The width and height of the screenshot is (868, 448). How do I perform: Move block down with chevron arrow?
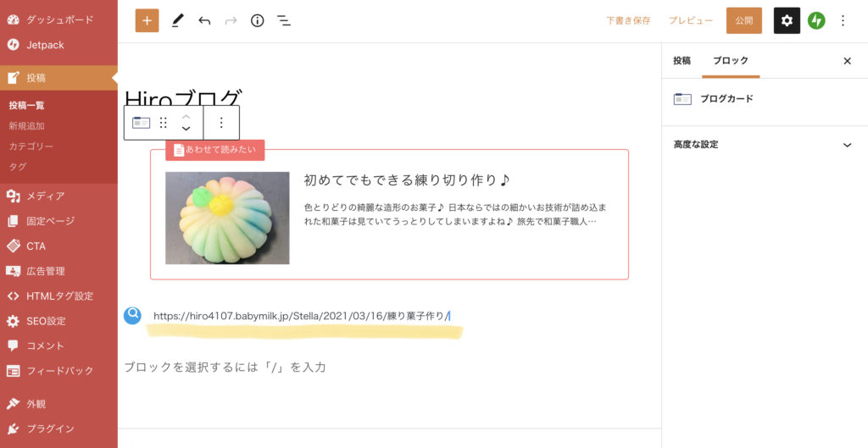coord(186,129)
